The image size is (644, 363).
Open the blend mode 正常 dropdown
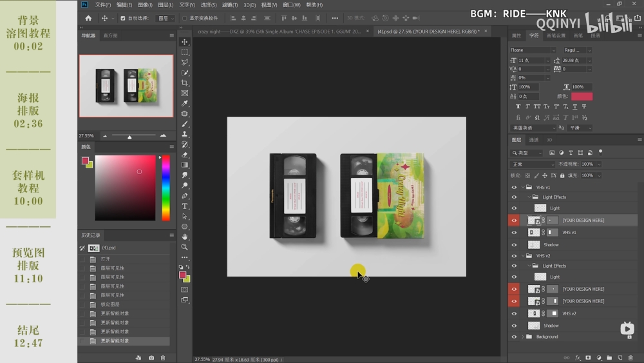coord(532,164)
